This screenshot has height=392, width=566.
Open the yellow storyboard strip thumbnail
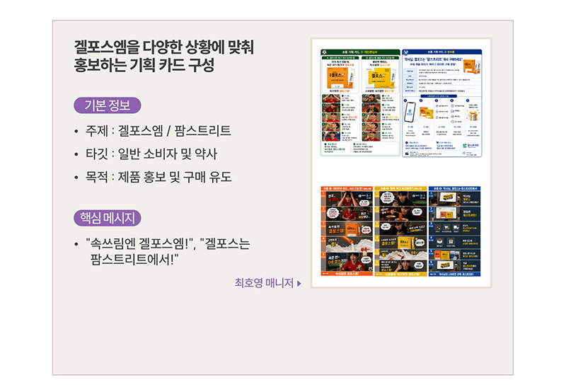[x=400, y=231]
